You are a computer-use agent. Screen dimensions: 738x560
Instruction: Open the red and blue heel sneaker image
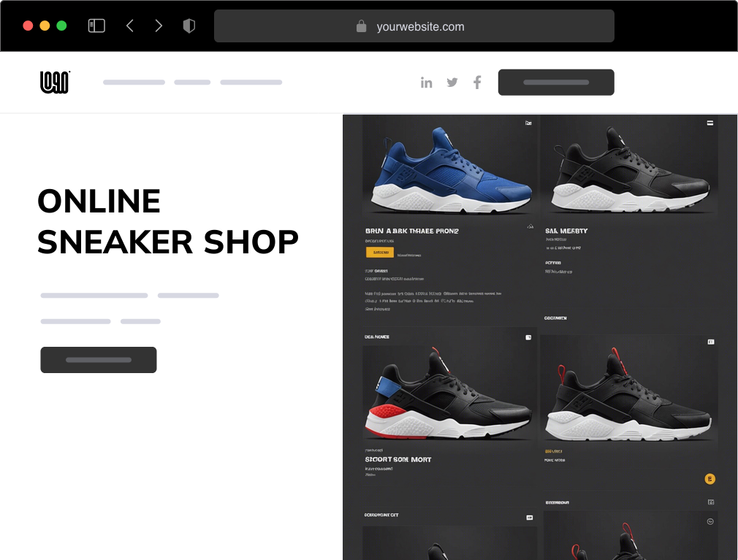point(450,393)
